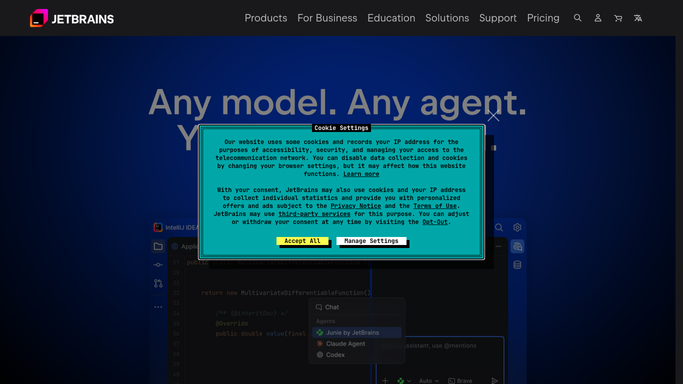This screenshot has width=683, height=384.
Task: Open the Project folder tool icon
Action: (158, 246)
